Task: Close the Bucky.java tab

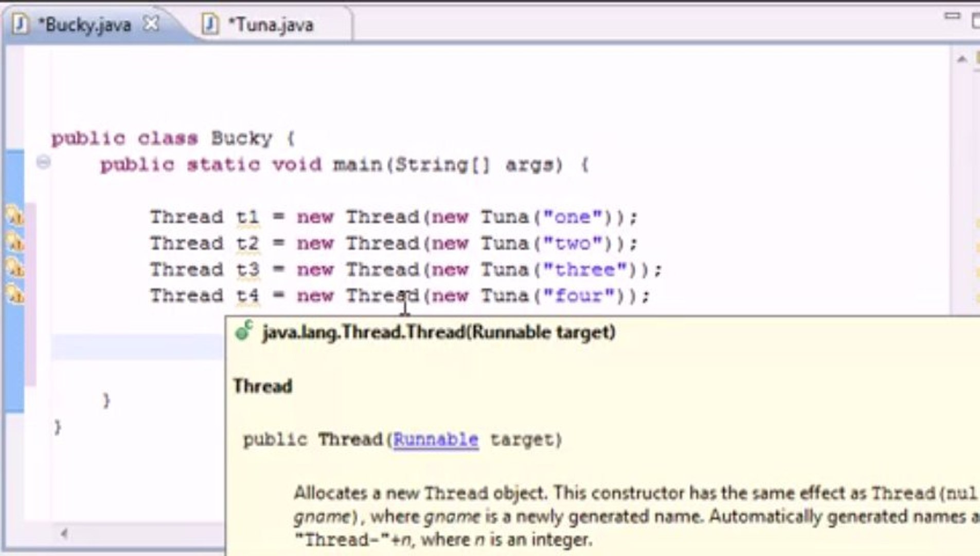Action: click(151, 24)
